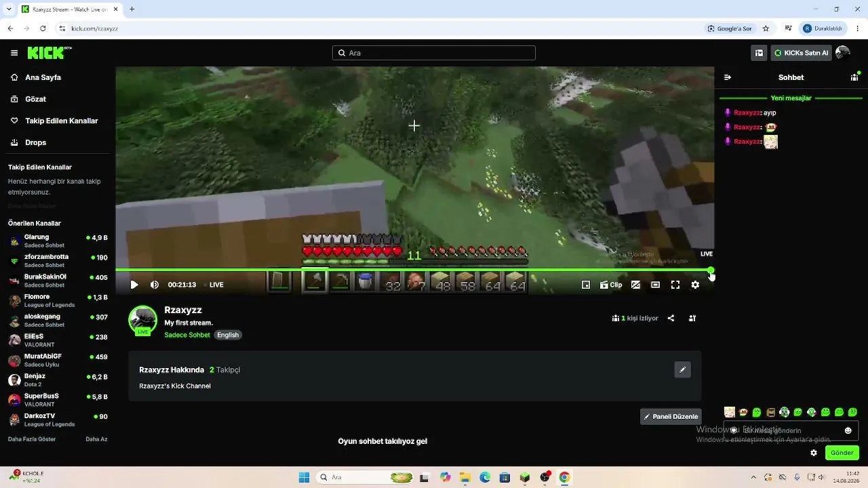Insert the brown square-face emote
Image resolution: width=868 pixels, height=488 pixels.
[770, 412]
